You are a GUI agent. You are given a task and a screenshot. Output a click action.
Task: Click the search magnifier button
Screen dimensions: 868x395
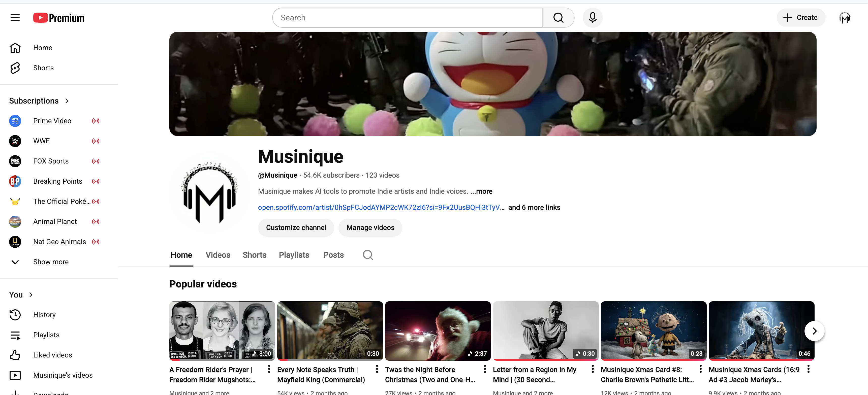pyautogui.click(x=558, y=18)
